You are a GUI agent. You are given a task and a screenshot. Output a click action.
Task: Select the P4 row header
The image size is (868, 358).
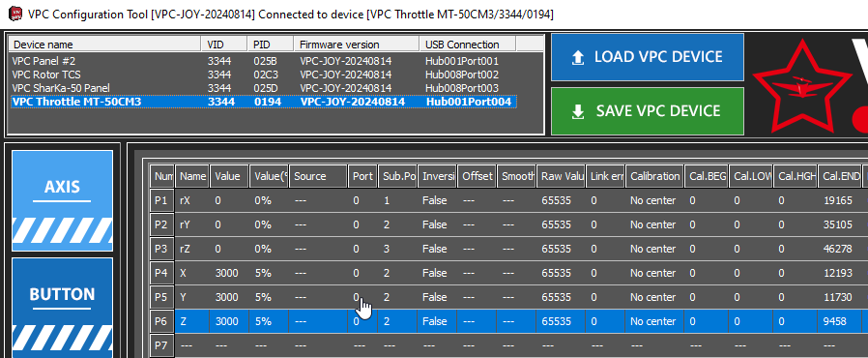tap(162, 273)
